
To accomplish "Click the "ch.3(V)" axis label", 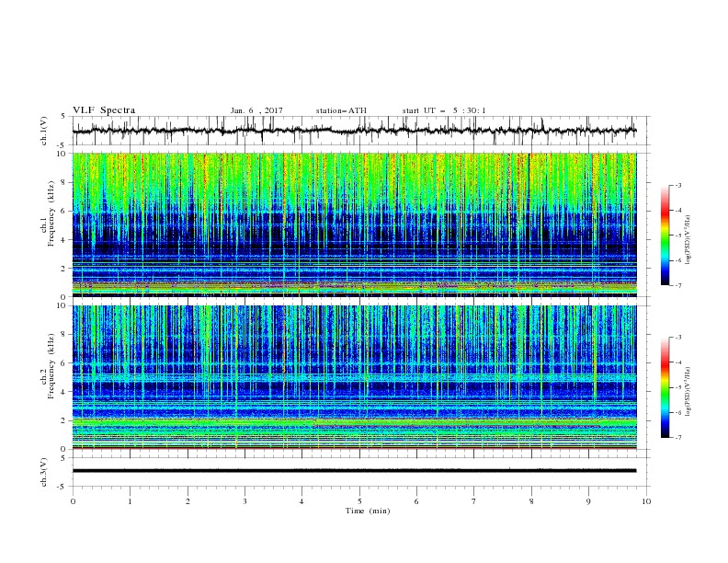I will pos(44,472).
